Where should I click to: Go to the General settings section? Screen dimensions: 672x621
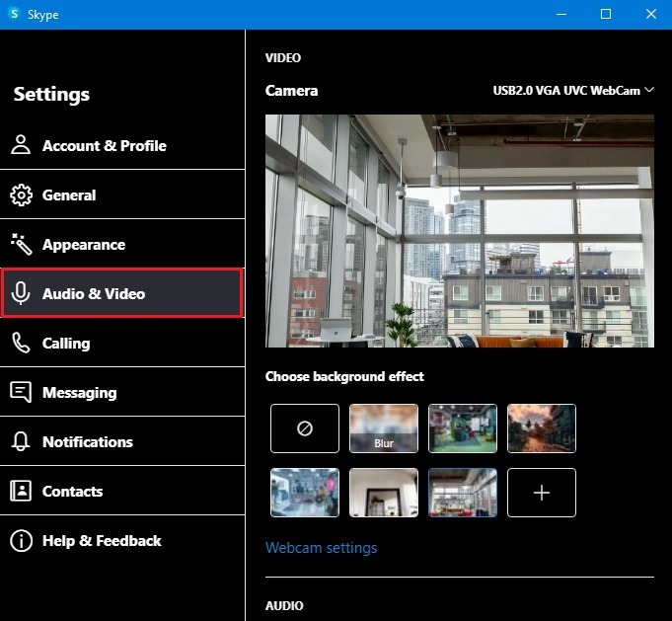tap(122, 194)
